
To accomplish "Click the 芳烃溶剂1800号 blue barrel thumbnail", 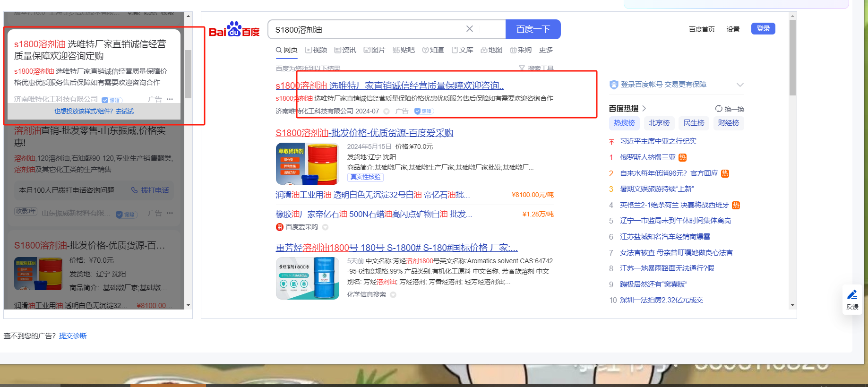I will pos(308,278).
